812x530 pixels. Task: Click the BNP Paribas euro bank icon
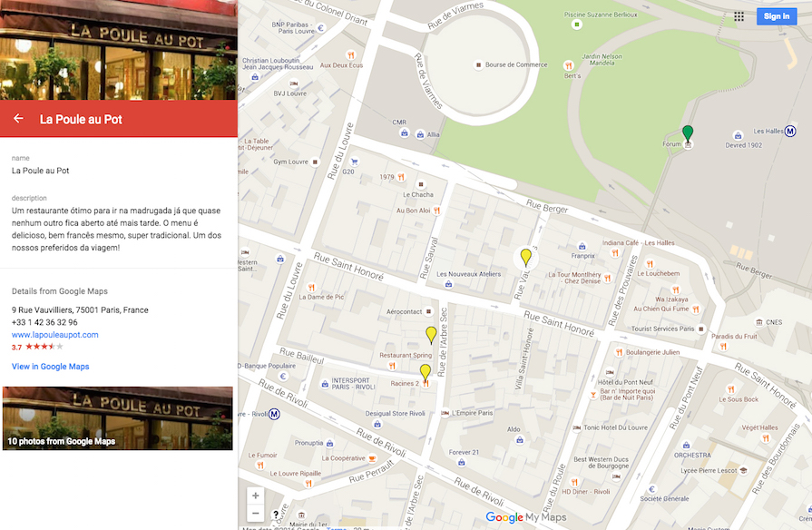coord(320,28)
